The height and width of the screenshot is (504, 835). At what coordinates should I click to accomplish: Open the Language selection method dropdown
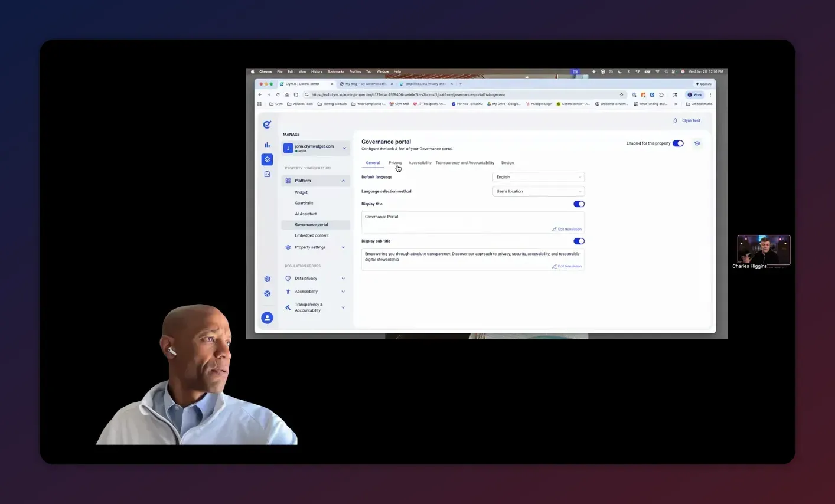click(x=538, y=191)
